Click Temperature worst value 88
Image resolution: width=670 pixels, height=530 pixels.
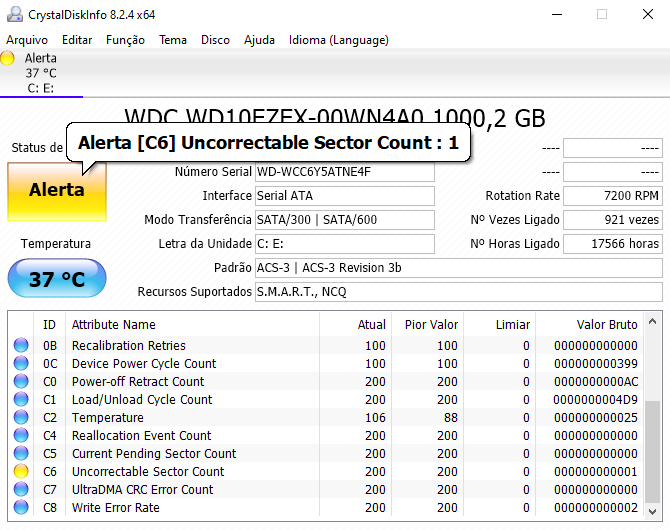coord(451,418)
